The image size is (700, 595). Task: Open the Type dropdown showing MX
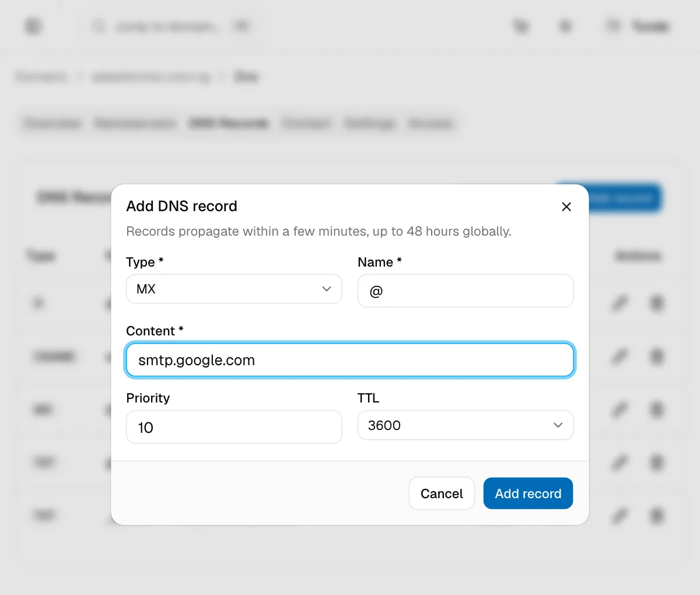point(234,289)
